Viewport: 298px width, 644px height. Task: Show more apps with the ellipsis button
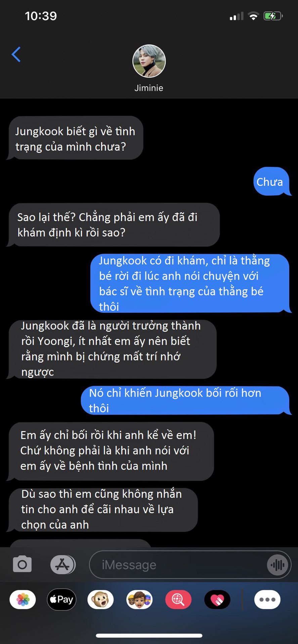tap(267, 599)
